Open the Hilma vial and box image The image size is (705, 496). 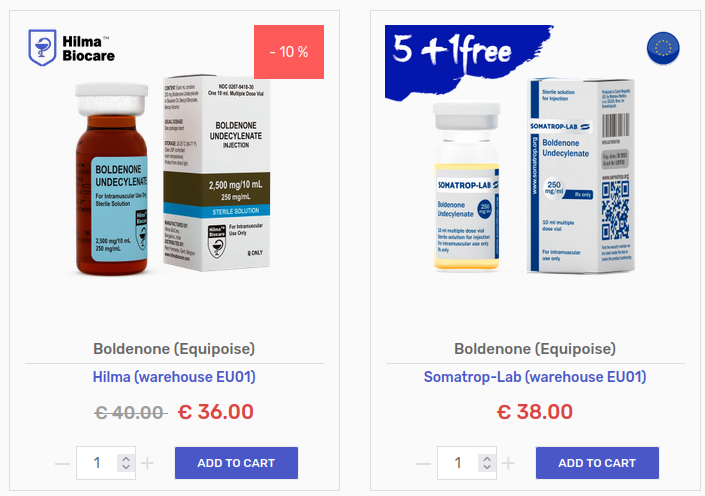[x=173, y=175]
